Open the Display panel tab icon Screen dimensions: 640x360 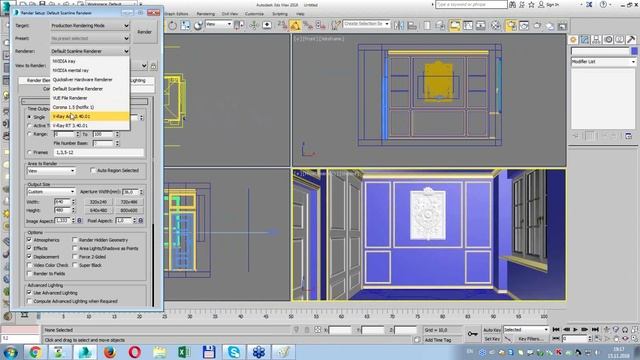[620, 40]
